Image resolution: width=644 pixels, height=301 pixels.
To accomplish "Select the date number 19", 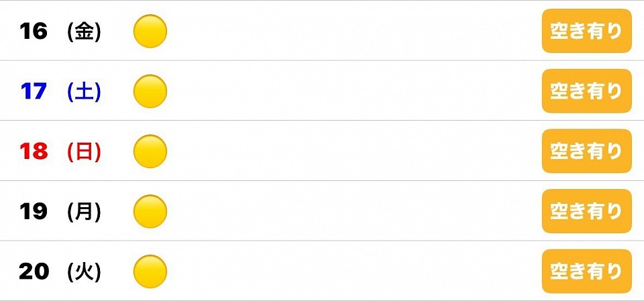I will (x=34, y=212).
